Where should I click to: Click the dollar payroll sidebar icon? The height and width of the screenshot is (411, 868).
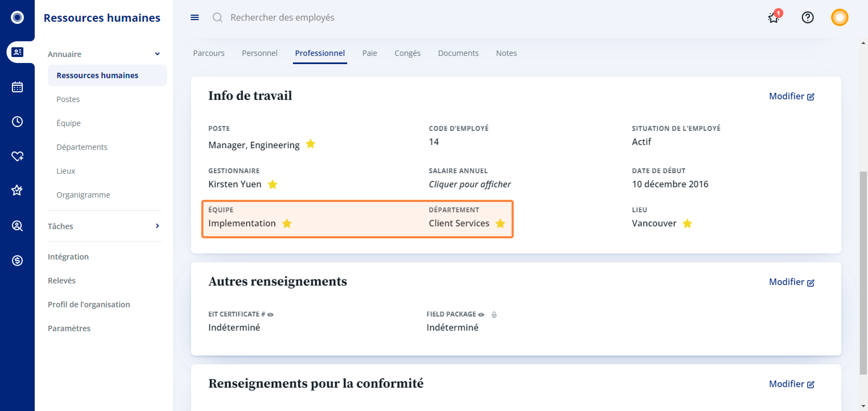click(17, 260)
